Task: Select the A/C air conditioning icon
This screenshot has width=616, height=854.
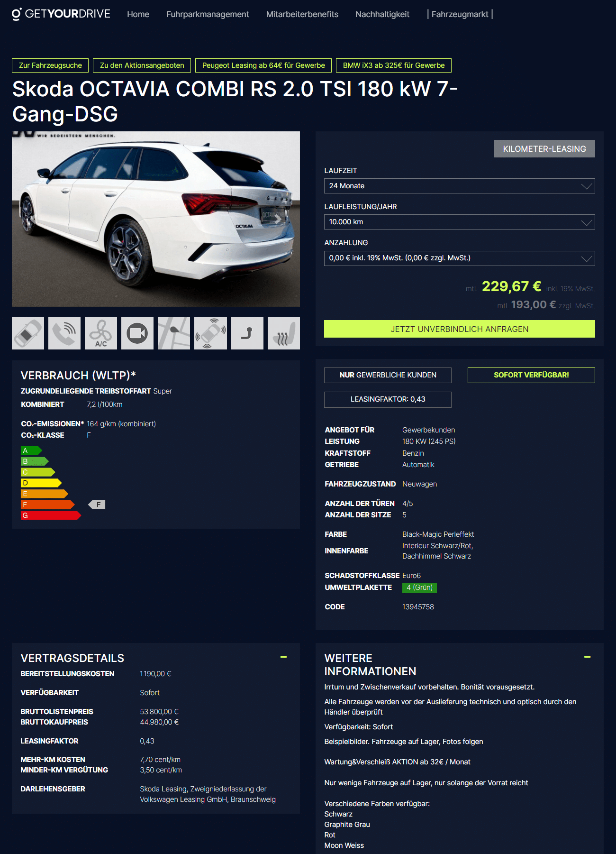Action: (x=101, y=333)
